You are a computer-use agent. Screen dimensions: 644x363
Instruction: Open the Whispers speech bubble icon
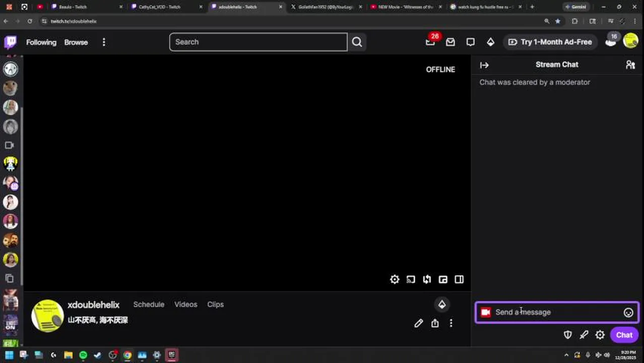click(470, 42)
